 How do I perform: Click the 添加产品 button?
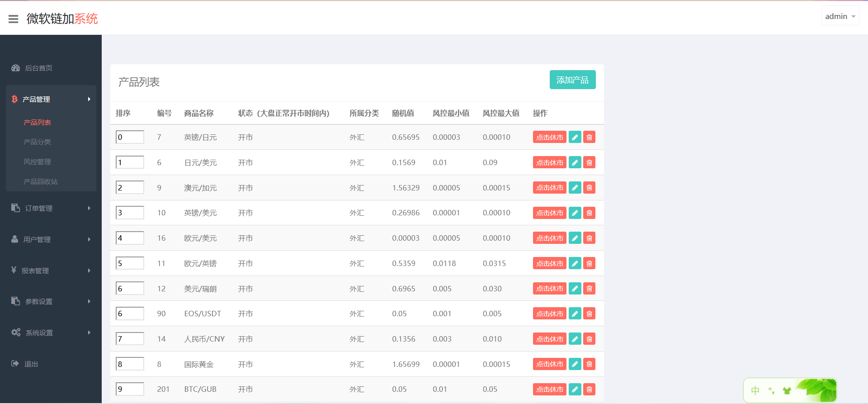tap(572, 80)
